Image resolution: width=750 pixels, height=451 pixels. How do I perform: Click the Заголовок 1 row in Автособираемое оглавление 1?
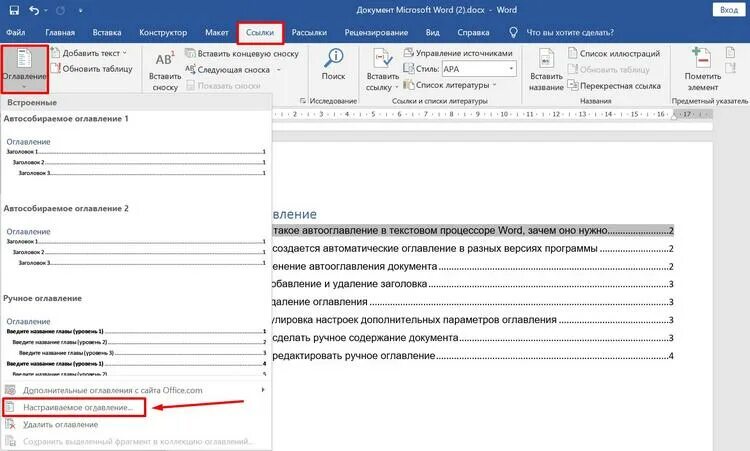[x=136, y=152]
